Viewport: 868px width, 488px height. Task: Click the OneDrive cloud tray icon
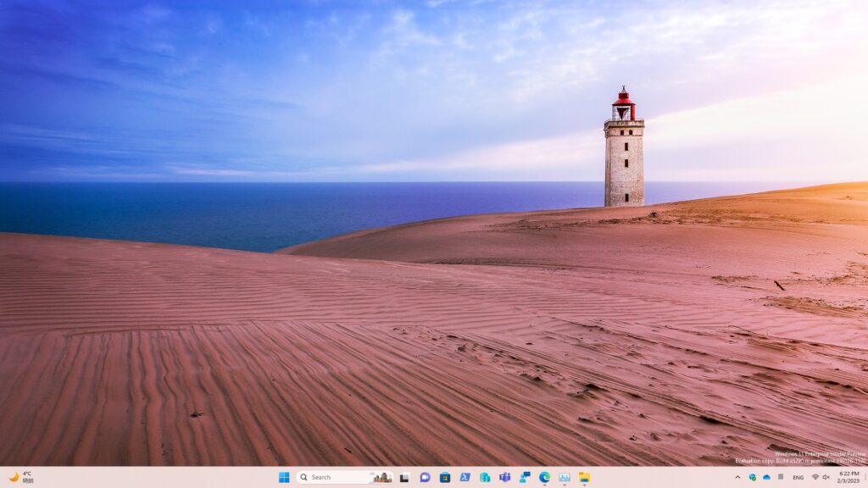(766, 477)
